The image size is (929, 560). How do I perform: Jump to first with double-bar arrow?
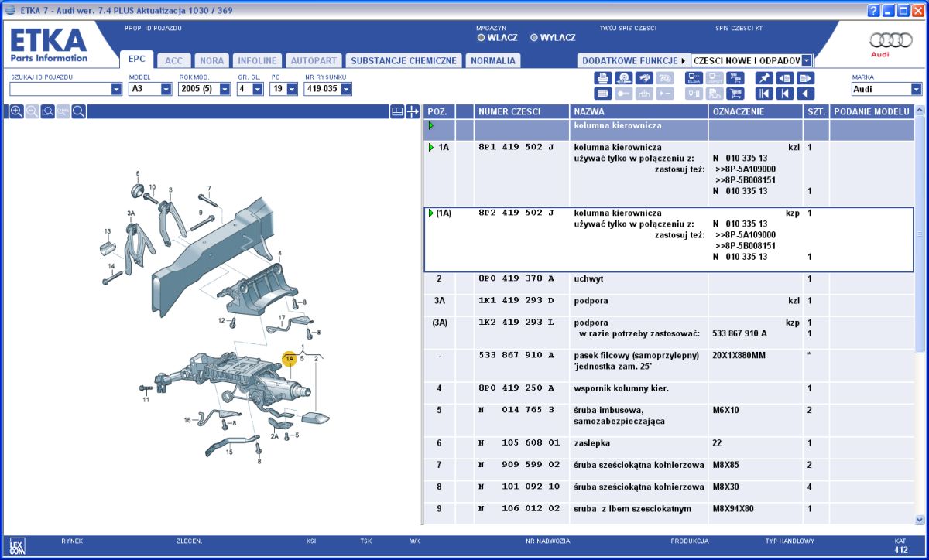coord(764,94)
